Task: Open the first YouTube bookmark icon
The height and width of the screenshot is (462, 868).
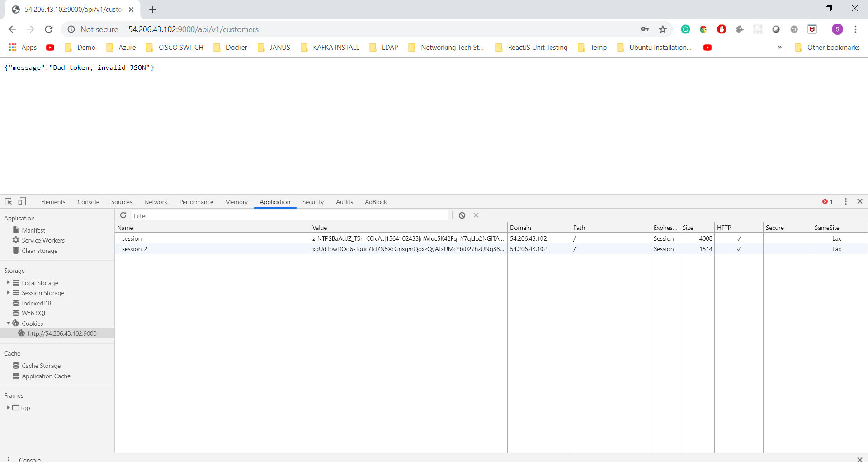Action: (50, 48)
